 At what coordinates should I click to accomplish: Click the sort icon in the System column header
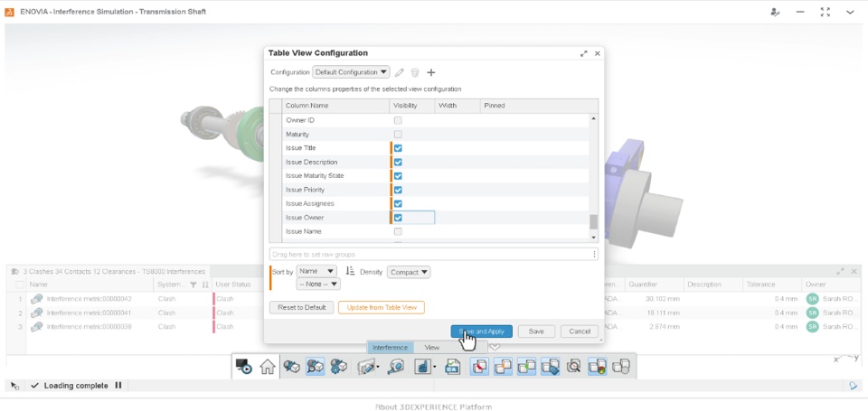click(205, 285)
